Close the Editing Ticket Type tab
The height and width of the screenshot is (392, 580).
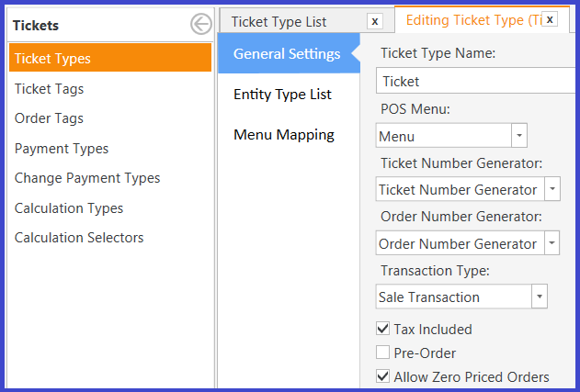550,19
